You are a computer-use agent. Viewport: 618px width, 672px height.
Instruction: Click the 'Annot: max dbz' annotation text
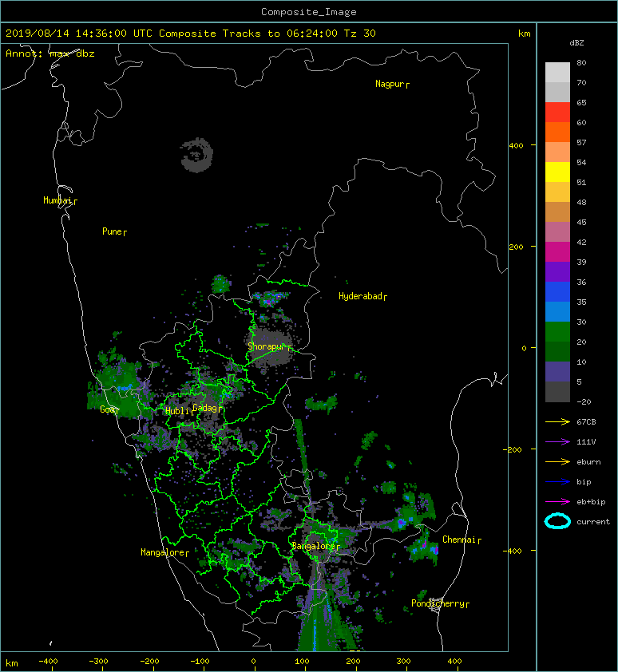coord(50,53)
